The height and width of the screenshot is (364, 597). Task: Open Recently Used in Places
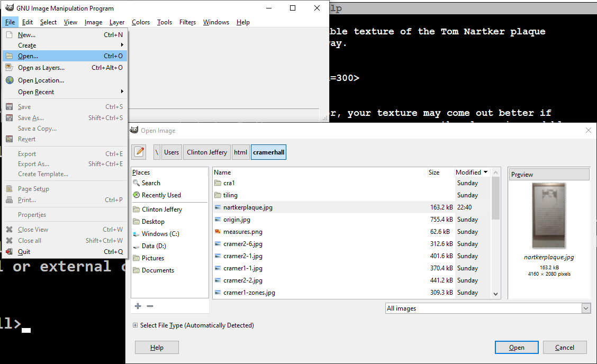(161, 195)
